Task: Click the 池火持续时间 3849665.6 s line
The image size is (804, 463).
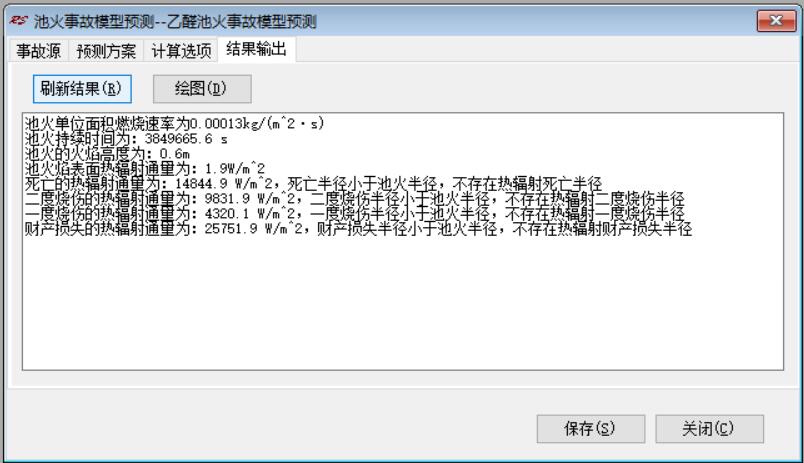Action: (126, 138)
